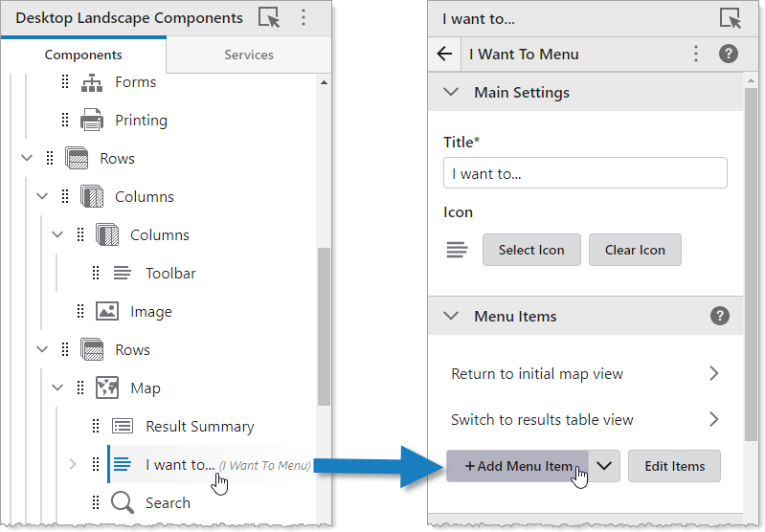Viewport: 765px width, 532px height.
Task: Click the Image picture icon
Action: pyautogui.click(x=107, y=311)
